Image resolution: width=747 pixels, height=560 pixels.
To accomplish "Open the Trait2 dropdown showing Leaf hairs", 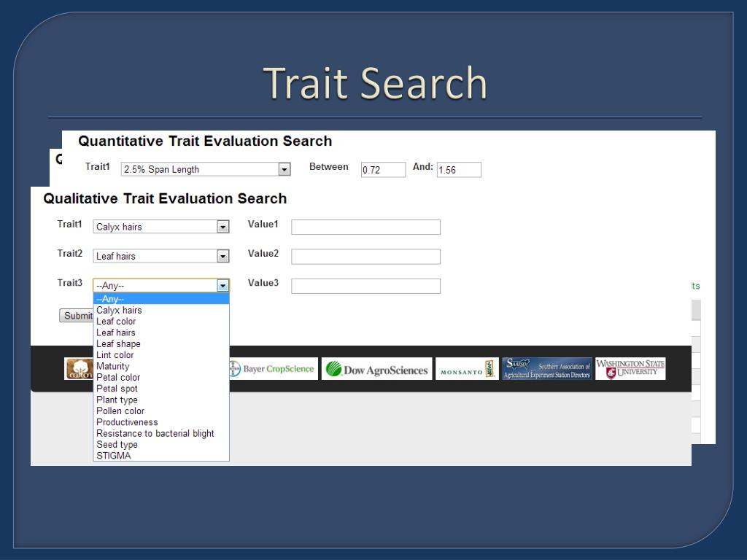I will (x=161, y=256).
